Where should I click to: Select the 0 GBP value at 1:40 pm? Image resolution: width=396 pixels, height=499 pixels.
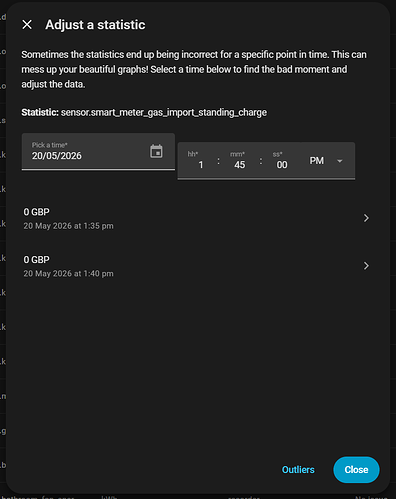pyautogui.click(x=36, y=260)
